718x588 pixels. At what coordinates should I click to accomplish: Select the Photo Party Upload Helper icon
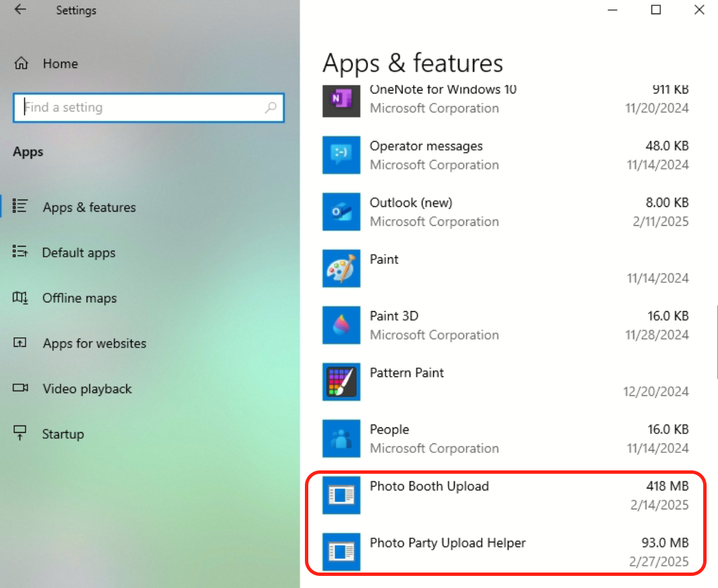(x=341, y=552)
